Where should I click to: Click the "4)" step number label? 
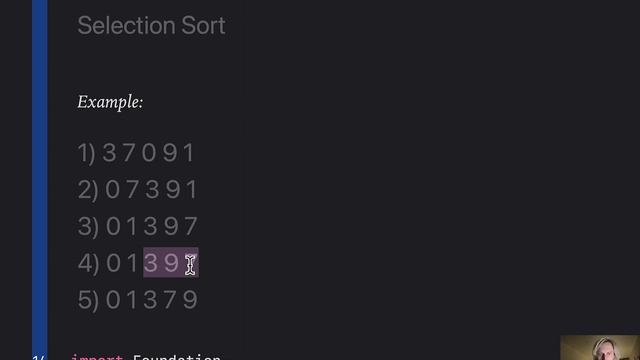(x=88, y=263)
